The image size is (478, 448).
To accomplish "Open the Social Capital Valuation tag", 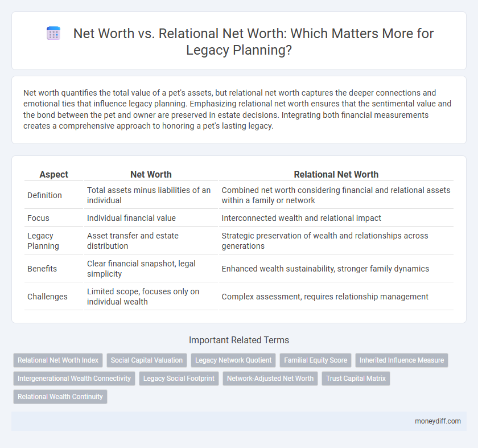I will coord(147,360).
